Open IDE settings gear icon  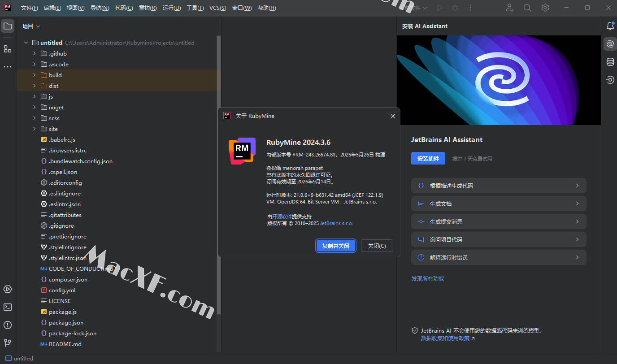click(x=545, y=8)
